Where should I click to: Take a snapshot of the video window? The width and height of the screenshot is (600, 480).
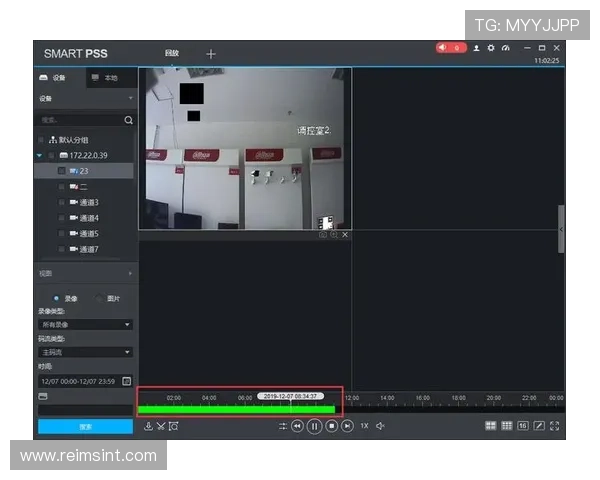point(323,235)
